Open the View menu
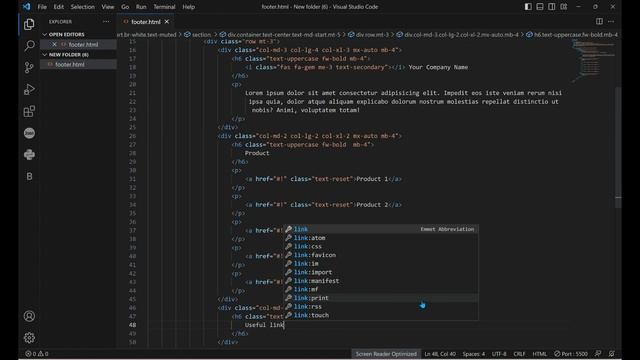Image resolution: width=640 pixels, height=360 pixels. point(108,7)
